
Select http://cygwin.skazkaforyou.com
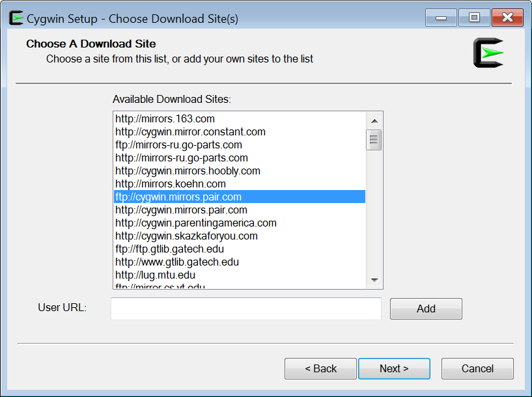point(240,236)
